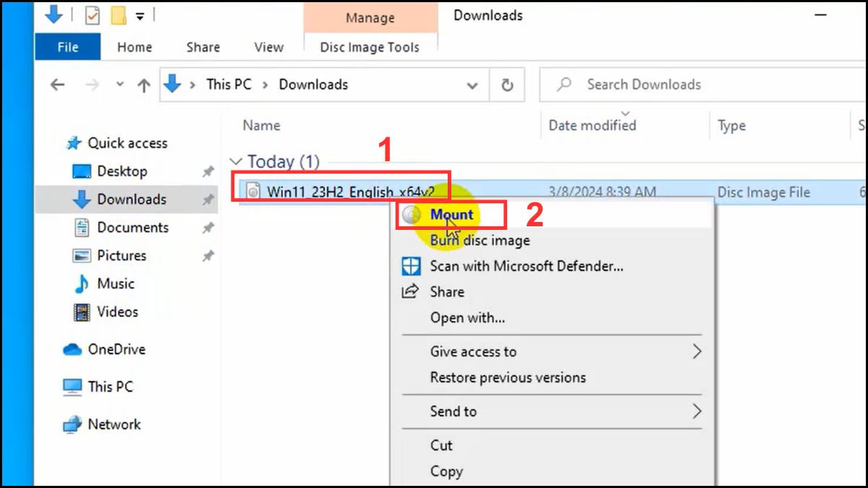The image size is (868, 488).
Task: Click the back navigation arrow
Action: pos(57,85)
